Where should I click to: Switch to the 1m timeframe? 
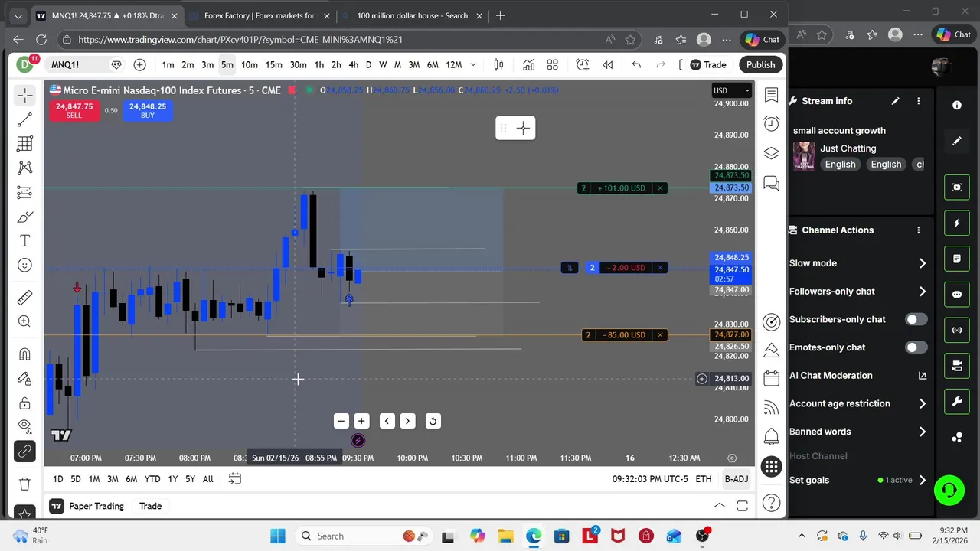pos(168,65)
